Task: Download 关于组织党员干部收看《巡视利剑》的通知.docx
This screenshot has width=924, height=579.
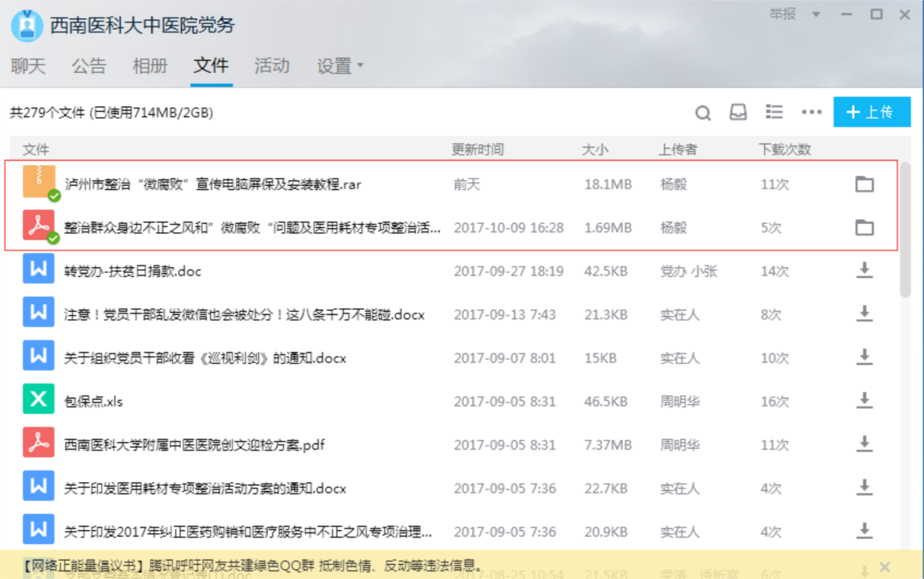Action: click(x=864, y=358)
